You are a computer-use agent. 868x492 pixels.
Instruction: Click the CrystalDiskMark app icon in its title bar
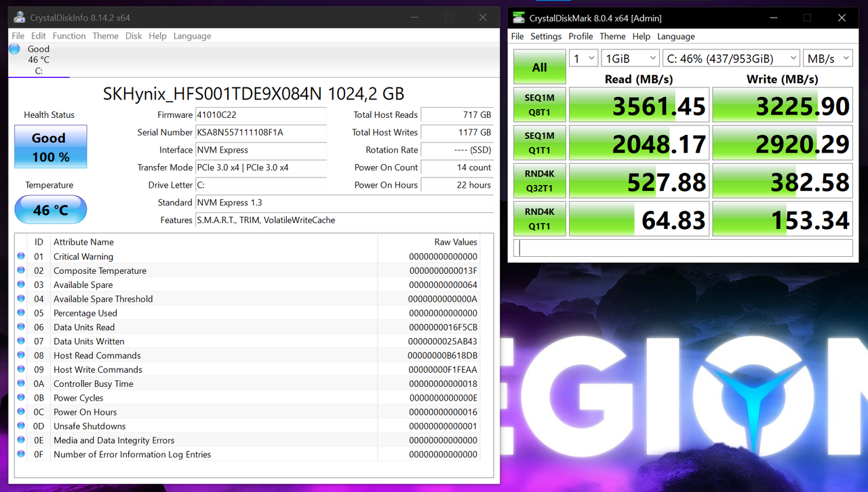pos(518,18)
